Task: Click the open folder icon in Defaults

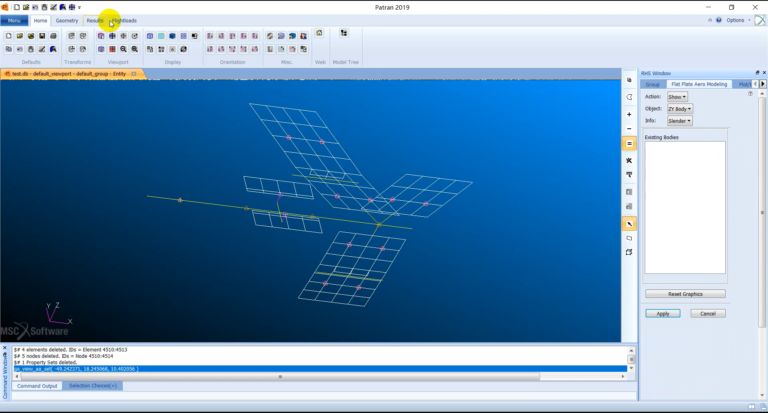Action: [x=20, y=36]
